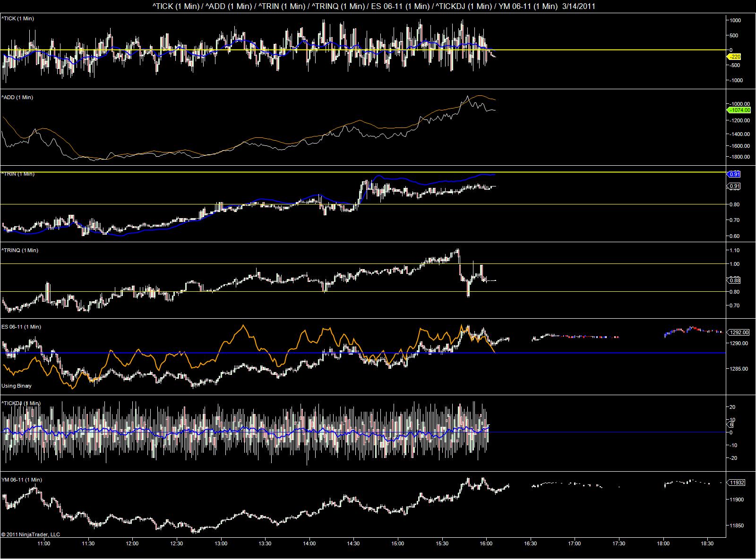Click the 1000 value on TICK axis
This screenshot has height=559, width=756.
735,21
